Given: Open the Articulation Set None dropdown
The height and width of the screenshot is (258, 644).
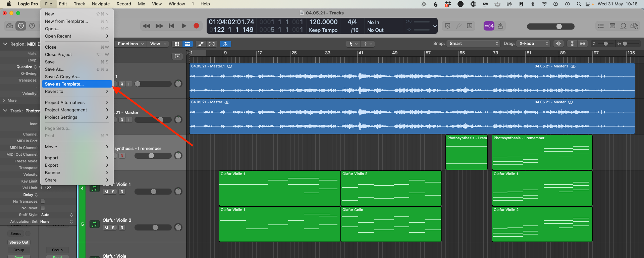Looking at the screenshot, I should click(x=57, y=221).
